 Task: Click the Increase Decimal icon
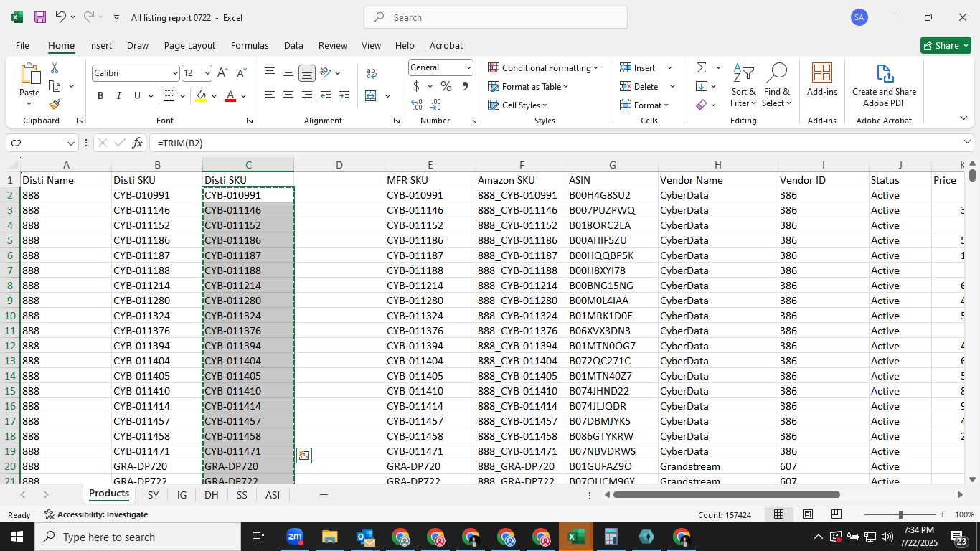(x=417, y=105)
